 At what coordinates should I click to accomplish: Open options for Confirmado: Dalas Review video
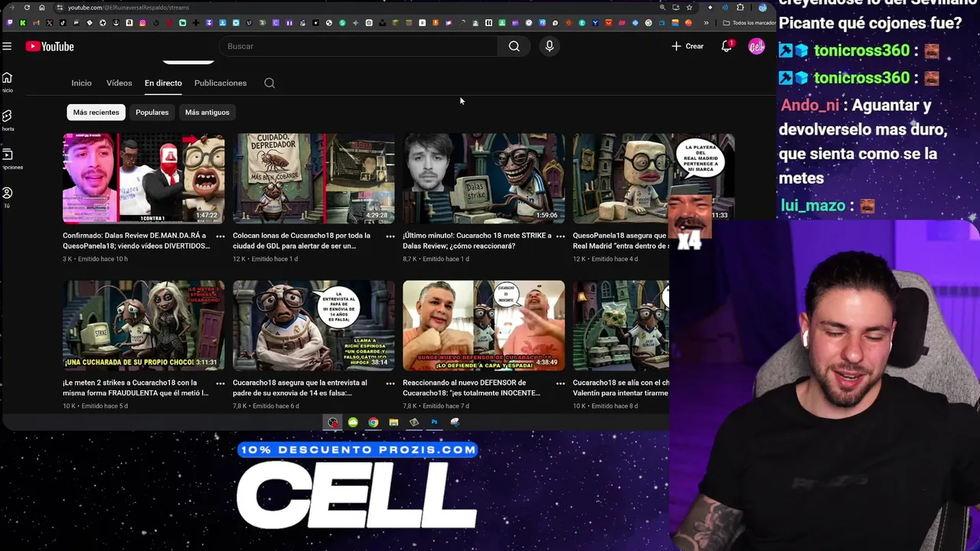coord(220,236)
